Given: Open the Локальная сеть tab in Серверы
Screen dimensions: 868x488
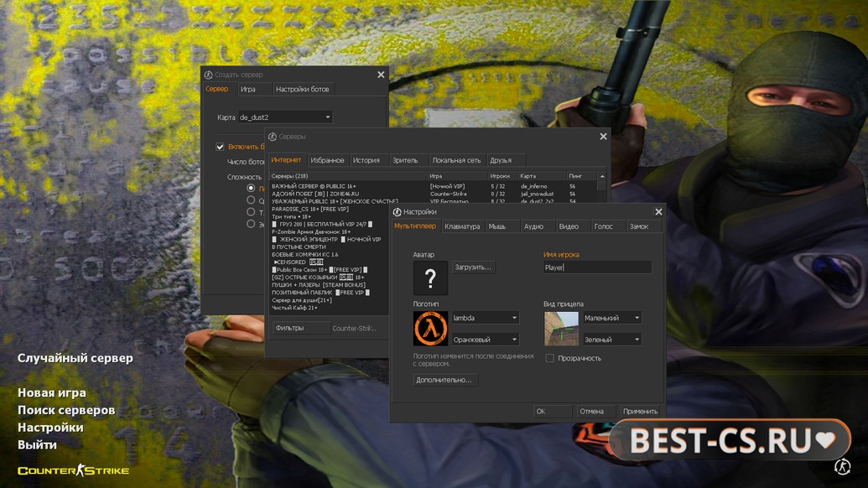Looking at the screenshot, I should (456, 160).
